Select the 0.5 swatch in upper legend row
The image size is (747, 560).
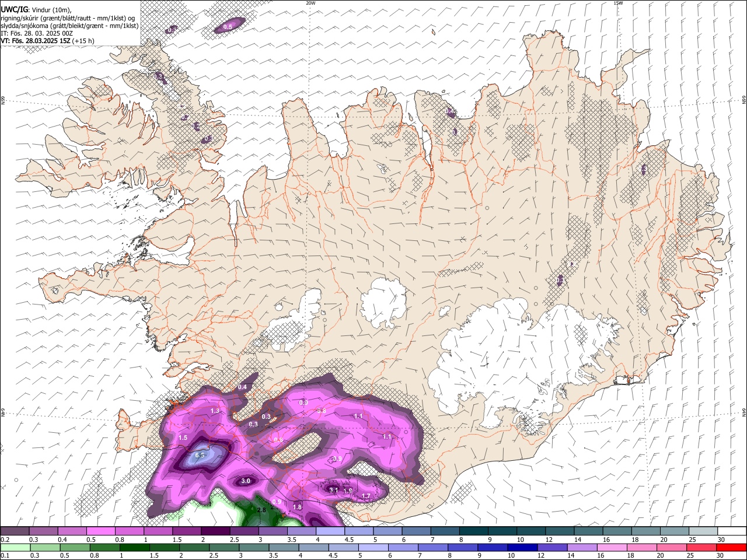(101, 531)
